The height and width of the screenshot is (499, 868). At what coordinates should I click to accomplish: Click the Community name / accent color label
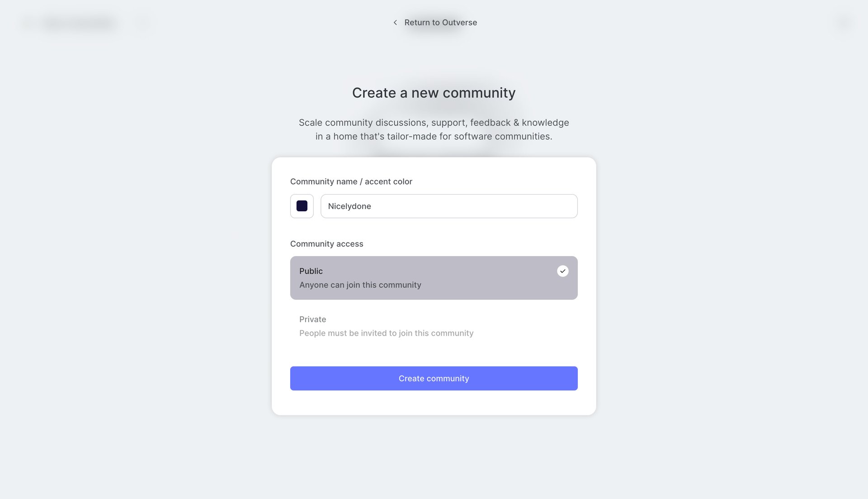pos(351,181)
